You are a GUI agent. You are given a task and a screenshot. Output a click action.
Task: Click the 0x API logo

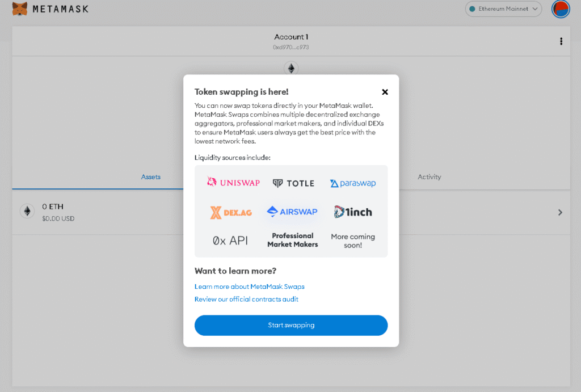click(230, 241)
